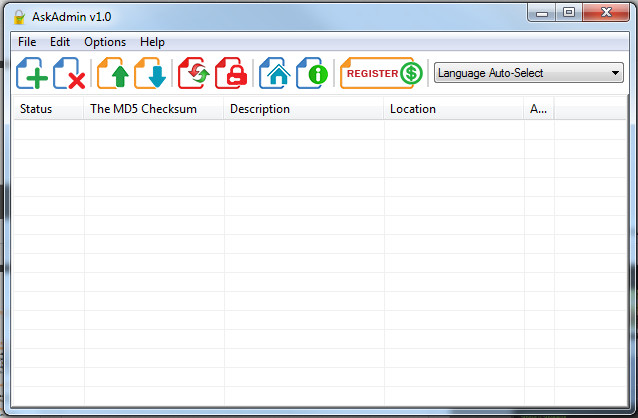
Task: Close the AskAdmin window
Action: click(606, 13)
